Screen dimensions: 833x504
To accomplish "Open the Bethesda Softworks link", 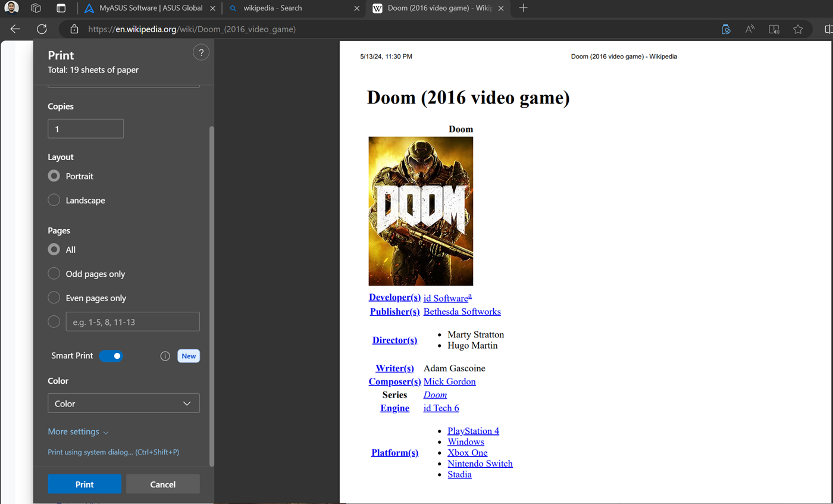I will [462, 311].
